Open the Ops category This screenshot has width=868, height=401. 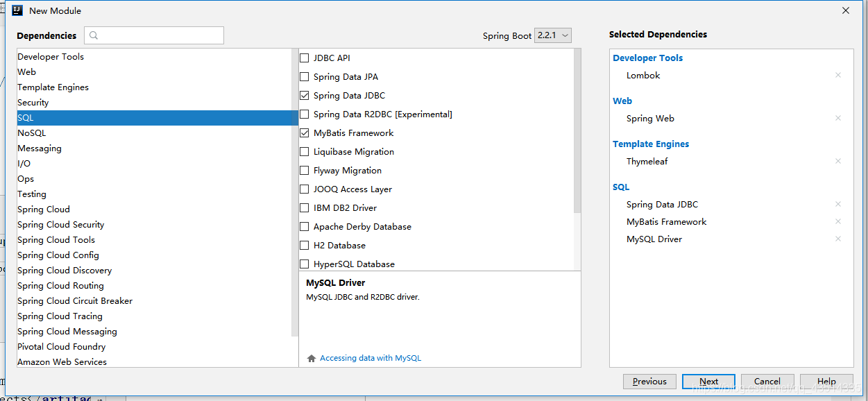(x=154, y=178)
